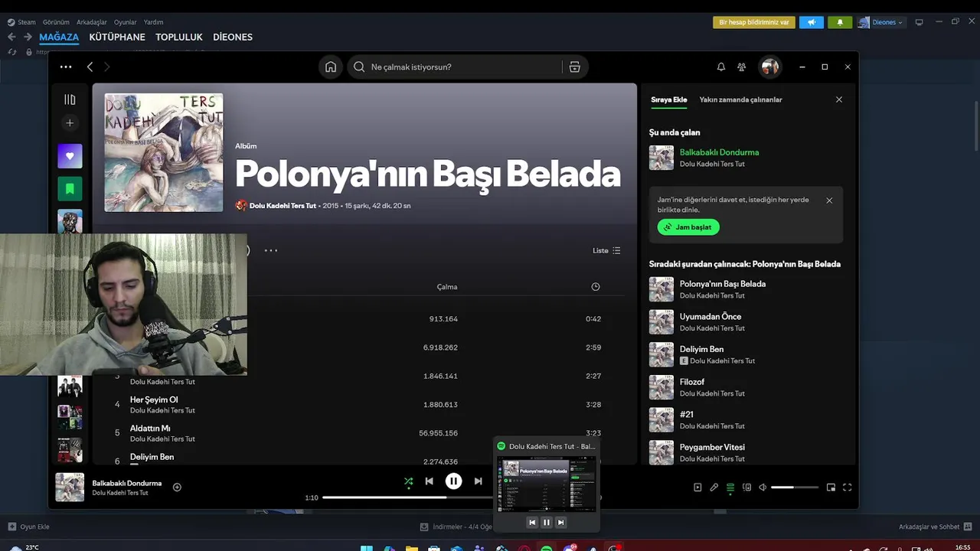Pause playback in the Spotify player

tap(454, 481)
